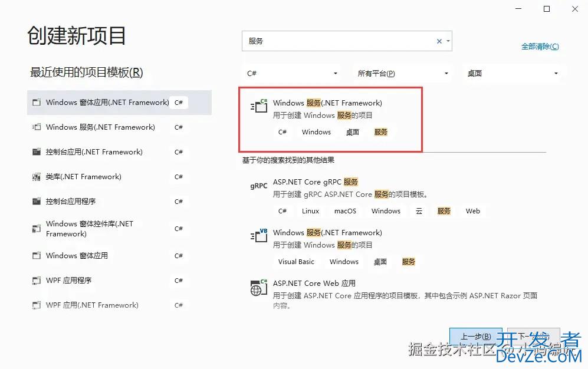This screenshot has height=369, width=588.
Task: Click the 上一步(B) button
Action: 476,337
